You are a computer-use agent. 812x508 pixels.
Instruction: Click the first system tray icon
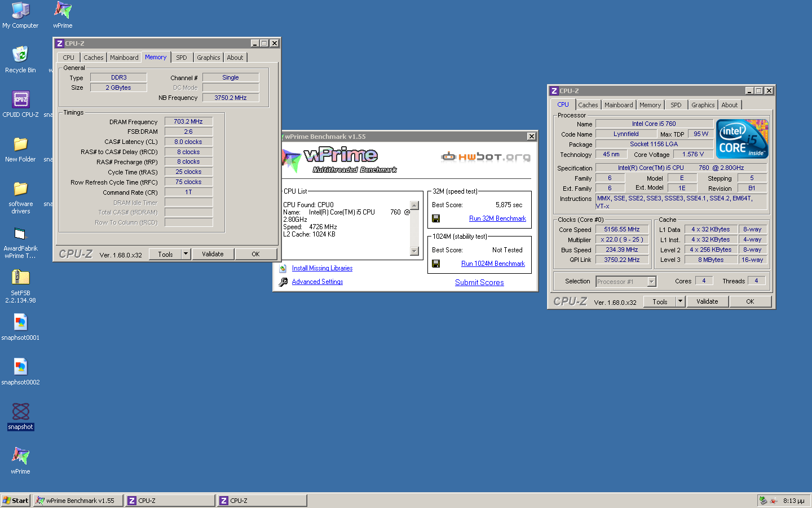pyautogui.click(x=763, y=501)
